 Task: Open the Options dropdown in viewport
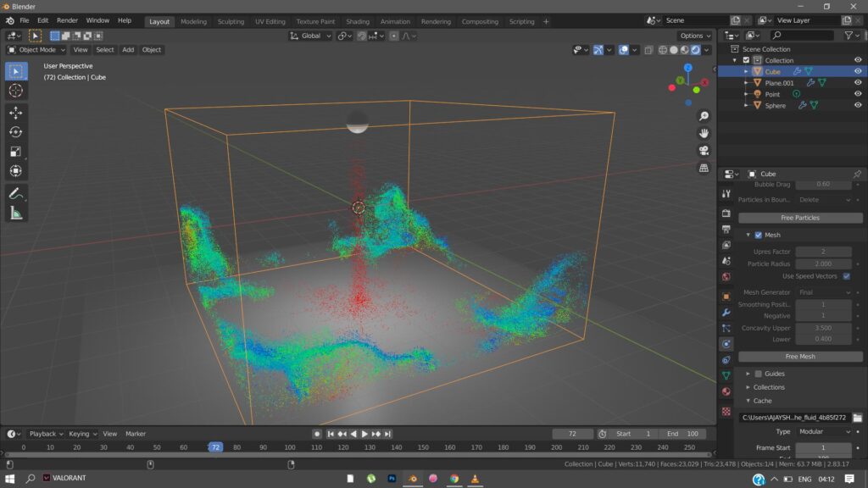click(695, 36)
